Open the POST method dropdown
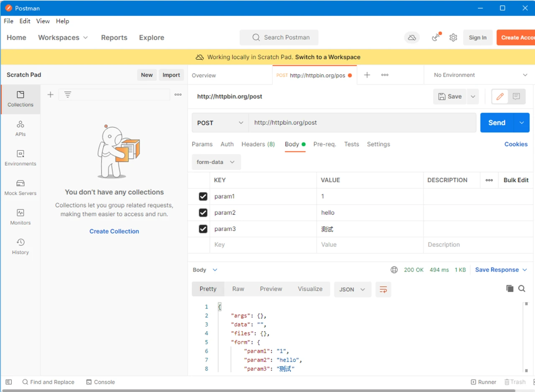 (220, 123)
